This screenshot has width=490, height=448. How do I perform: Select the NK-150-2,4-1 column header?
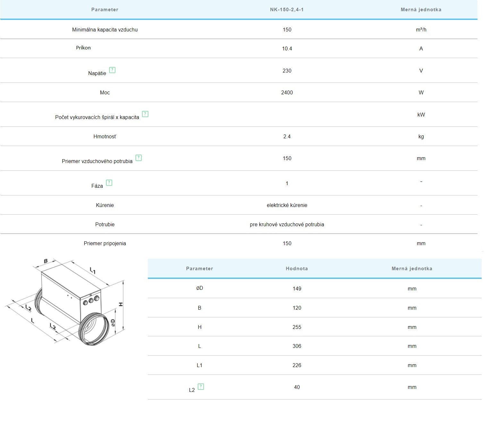click(x=287, y=10)
